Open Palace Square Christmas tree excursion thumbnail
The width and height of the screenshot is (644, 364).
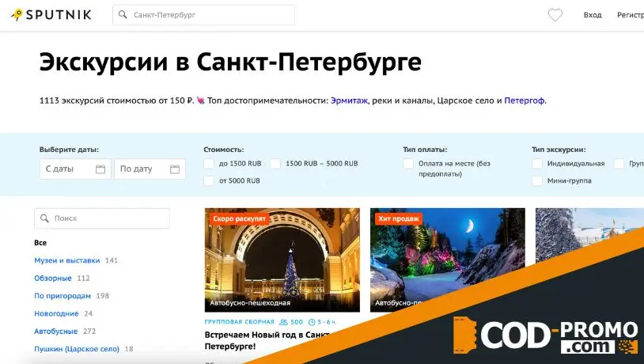click(282, 260)
